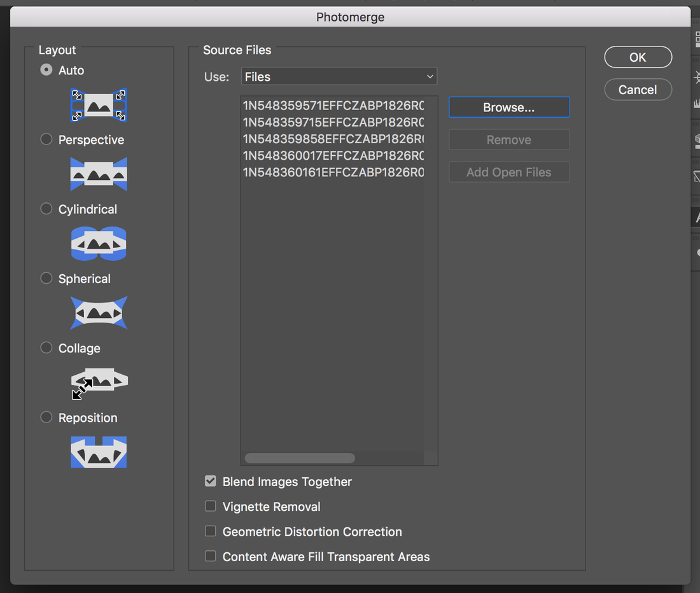Cancel the Photomerge dialog
The width and height of the screenshot is (700, 593).
click(638, 90)
